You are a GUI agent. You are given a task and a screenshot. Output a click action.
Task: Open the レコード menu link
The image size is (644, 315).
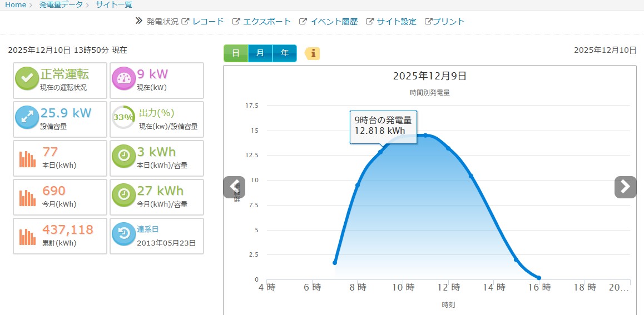[x=208, y=22]
